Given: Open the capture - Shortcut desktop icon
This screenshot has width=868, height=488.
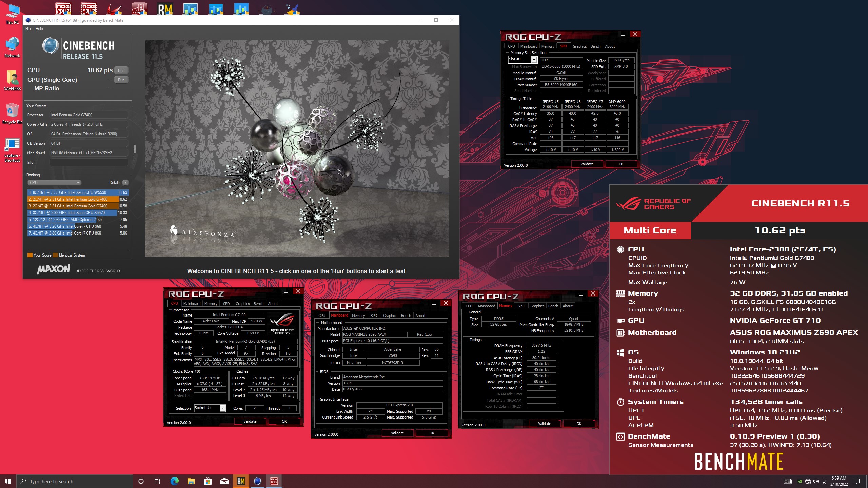Looking at the screenshot, I should [x=12, y=150].
